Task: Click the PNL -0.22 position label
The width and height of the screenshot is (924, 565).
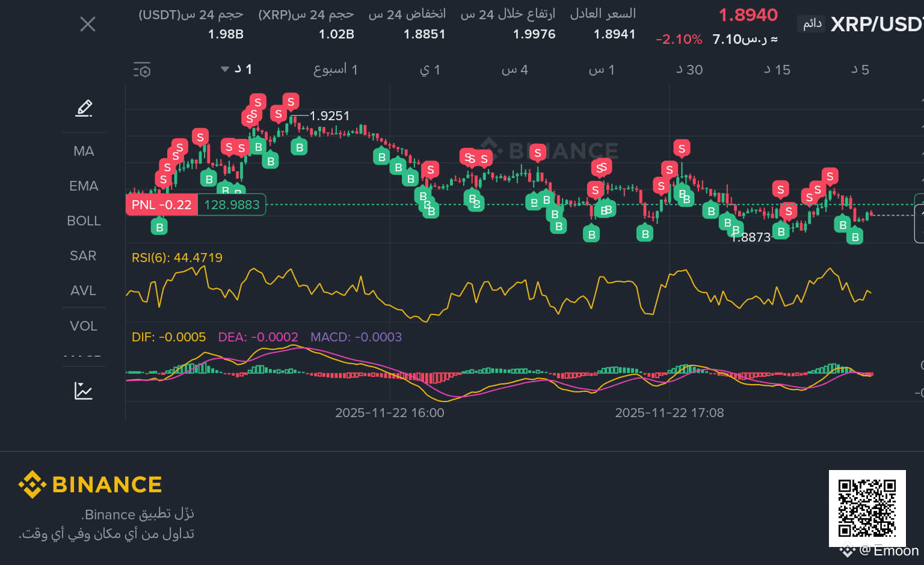Action: point(161,205)
